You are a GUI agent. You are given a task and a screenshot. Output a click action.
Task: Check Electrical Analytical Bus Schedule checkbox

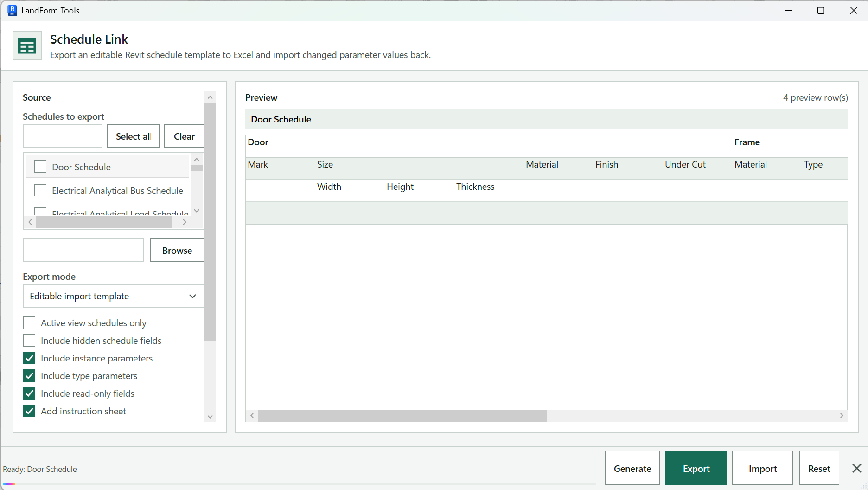pos(40,190)
